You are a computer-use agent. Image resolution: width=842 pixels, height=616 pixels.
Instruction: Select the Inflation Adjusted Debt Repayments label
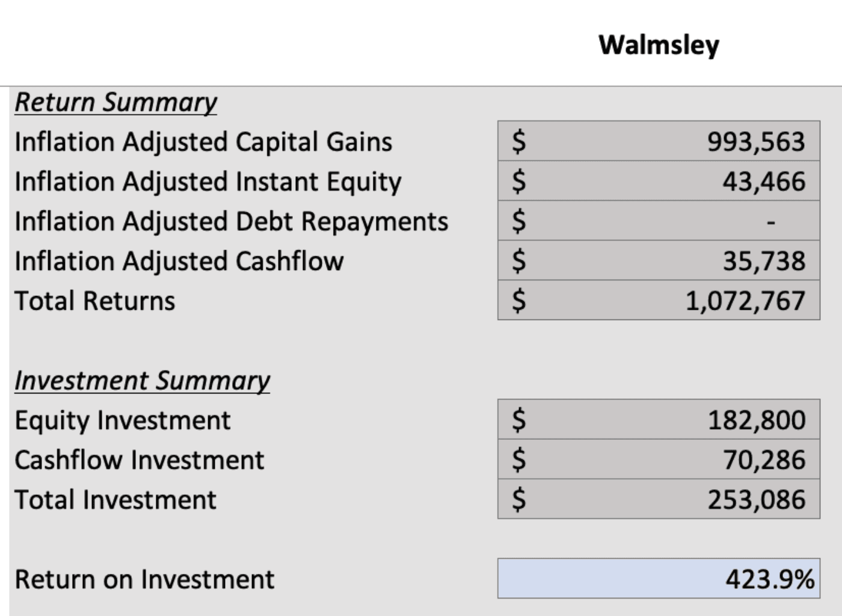tap(231, 221)
